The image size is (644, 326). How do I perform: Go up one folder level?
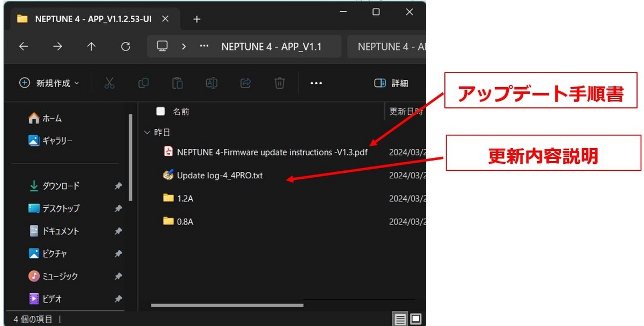[x=91, y=47]
